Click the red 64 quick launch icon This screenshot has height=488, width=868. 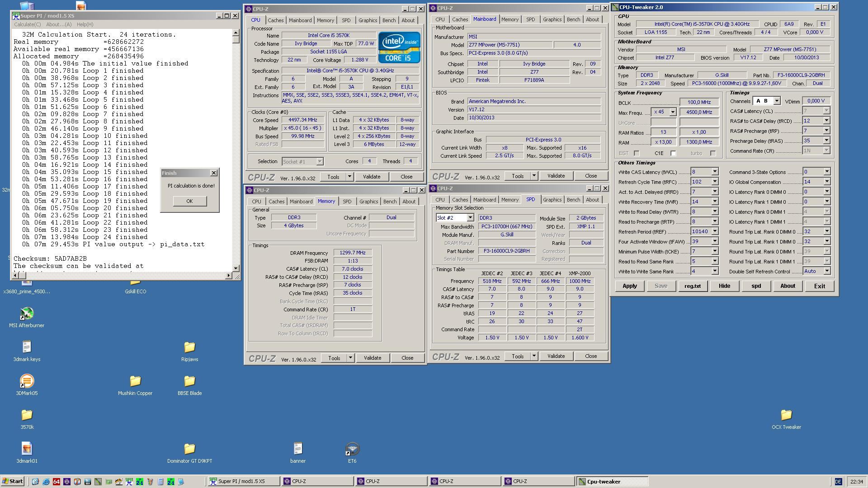click(x=57, y=482)
